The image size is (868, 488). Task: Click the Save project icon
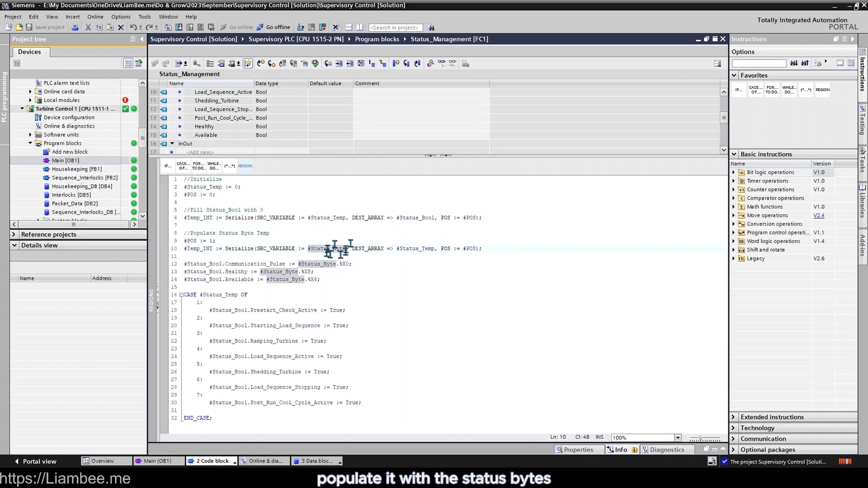click(x=29, y=28)
